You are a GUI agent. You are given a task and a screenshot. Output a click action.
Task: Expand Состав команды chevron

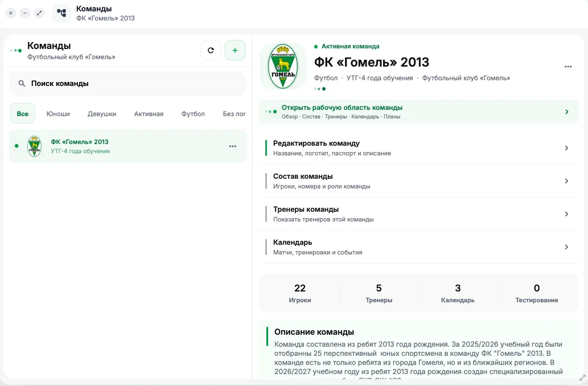click(566, 181)
